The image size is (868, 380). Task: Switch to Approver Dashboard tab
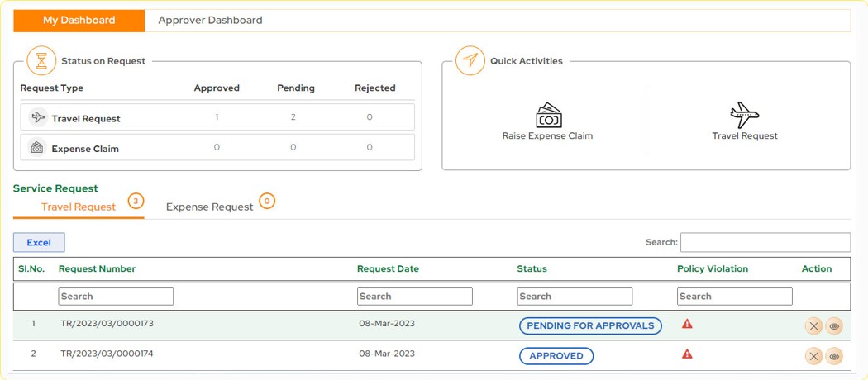click(210, 21)
